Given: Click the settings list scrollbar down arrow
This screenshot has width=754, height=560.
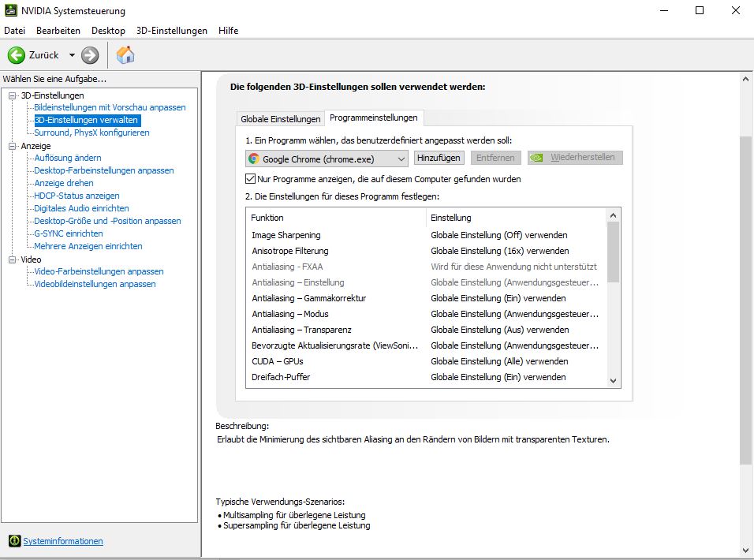Looking at the screenshot, I should pyautogui.click(x=614, y=381).
